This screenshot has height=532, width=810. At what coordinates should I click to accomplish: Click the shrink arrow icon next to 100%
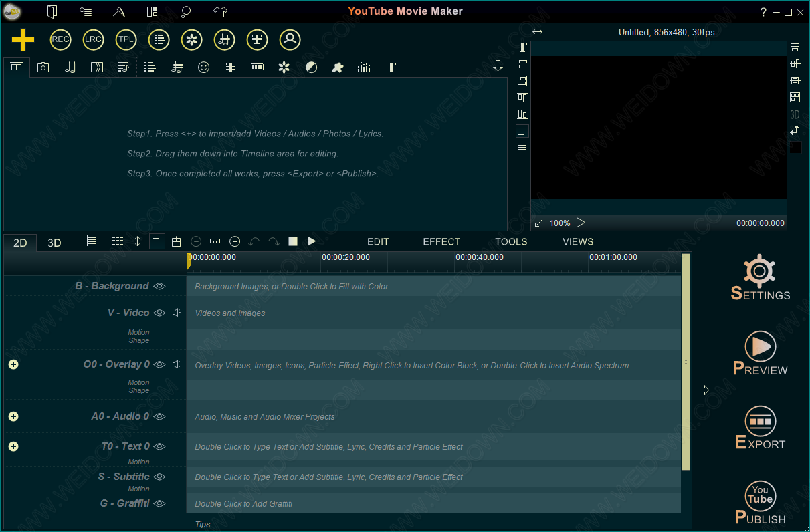[538, 223]
